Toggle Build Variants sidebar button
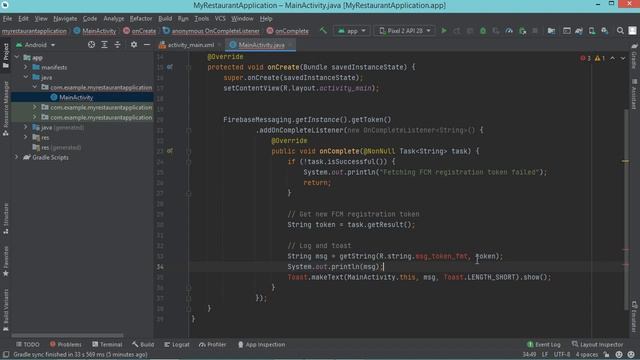 pyautogui.click(x=5, y=309)
